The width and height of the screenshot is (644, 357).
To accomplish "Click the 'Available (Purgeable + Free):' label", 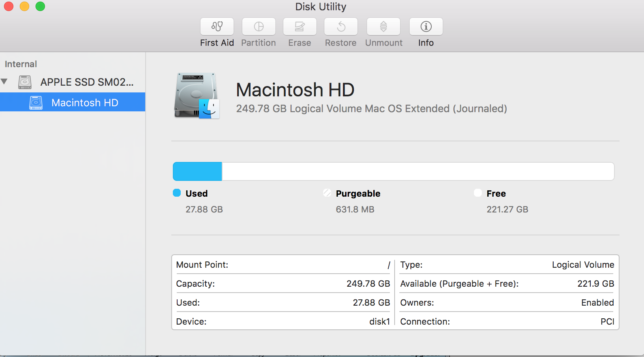I will [x=459, y=284].
